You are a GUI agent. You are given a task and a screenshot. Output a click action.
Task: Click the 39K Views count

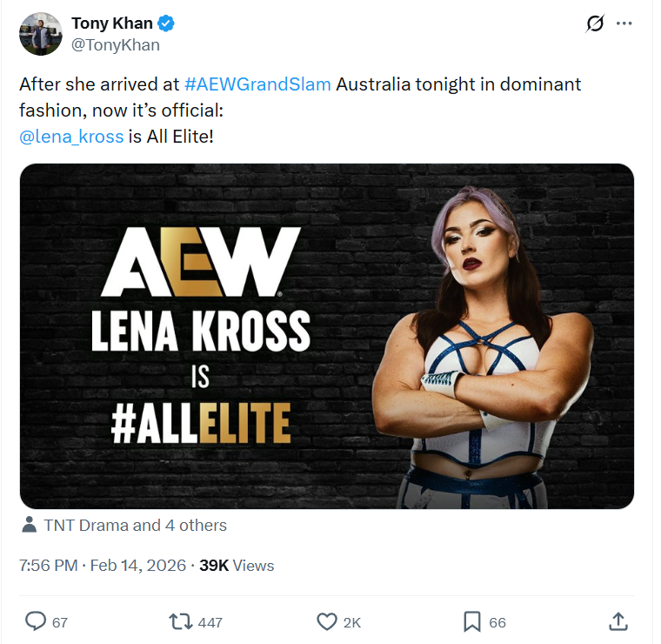(x=237, y=565)
